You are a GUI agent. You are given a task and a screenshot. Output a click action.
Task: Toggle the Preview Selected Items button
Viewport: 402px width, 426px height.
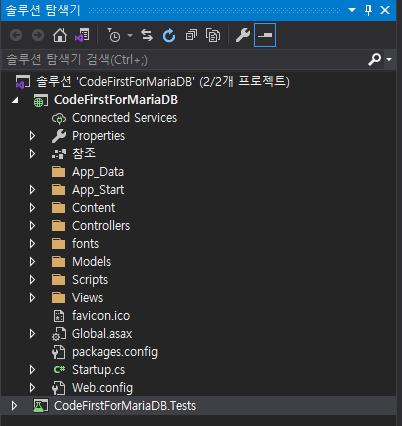(265, 35)
